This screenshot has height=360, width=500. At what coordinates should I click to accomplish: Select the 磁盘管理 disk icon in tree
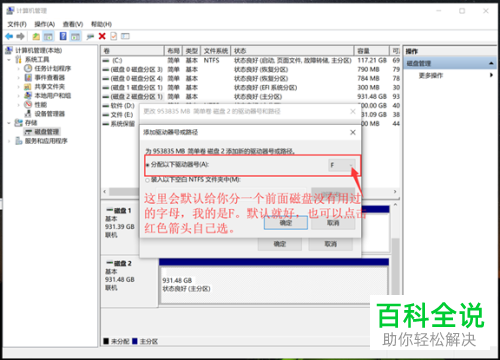pyautogui.click(x=29, y=132)
